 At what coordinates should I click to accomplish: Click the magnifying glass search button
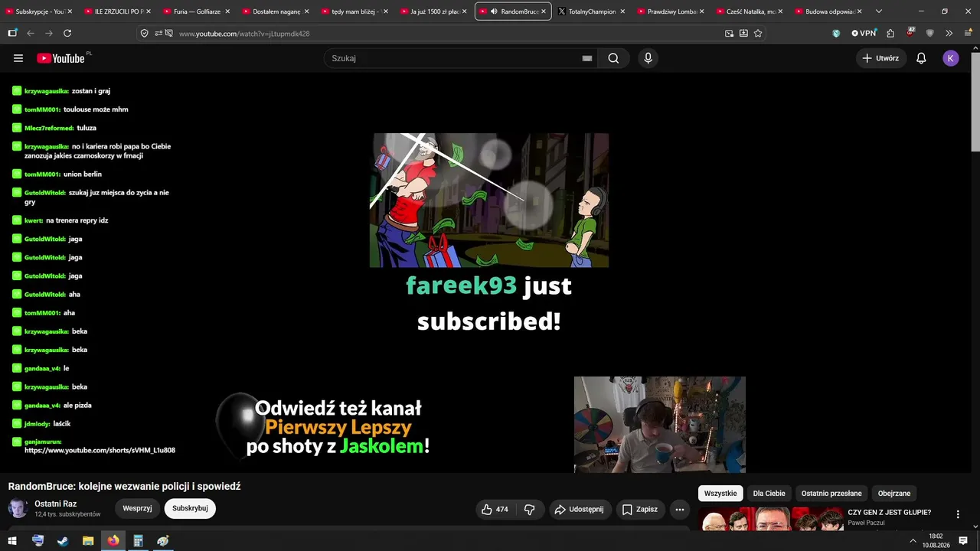point(613,58)
